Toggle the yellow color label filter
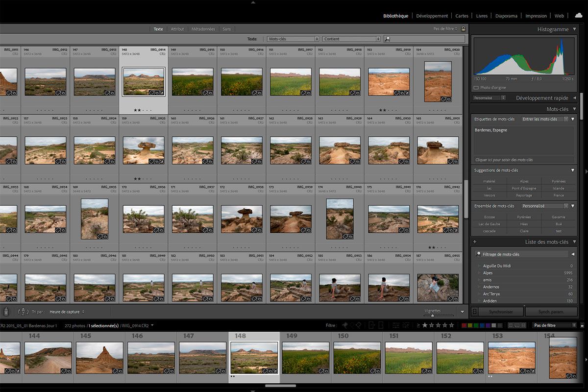Image resolution: width=588 pixels, height=392 pixels. pyautogui.click(x=471, y=324)
